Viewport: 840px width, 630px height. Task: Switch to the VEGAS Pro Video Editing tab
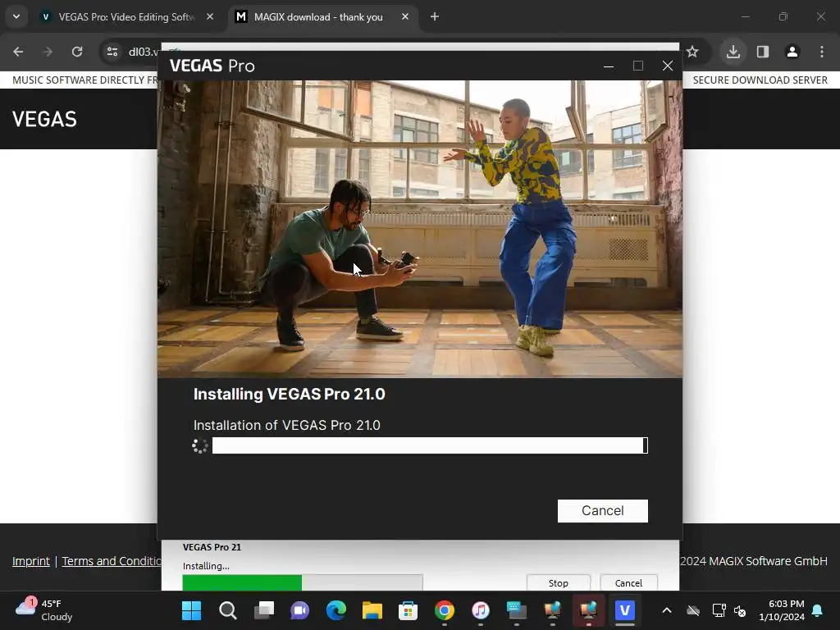tap(126, 17)
